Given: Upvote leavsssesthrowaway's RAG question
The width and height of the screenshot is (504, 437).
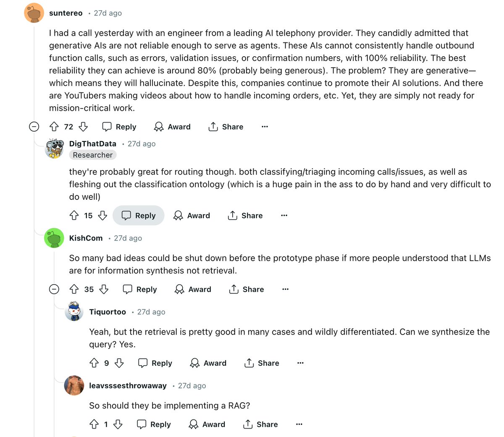Looking at the screenshot, I should [x=94, y=424].
